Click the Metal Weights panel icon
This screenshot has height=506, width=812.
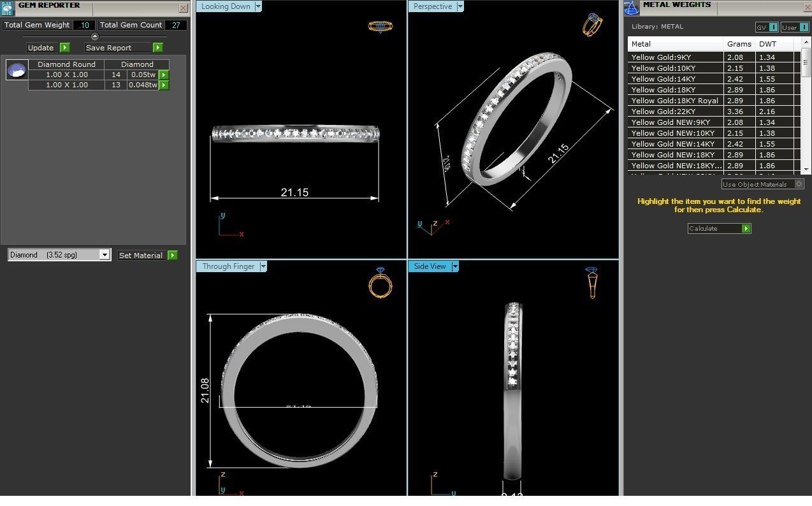point(631,8)
